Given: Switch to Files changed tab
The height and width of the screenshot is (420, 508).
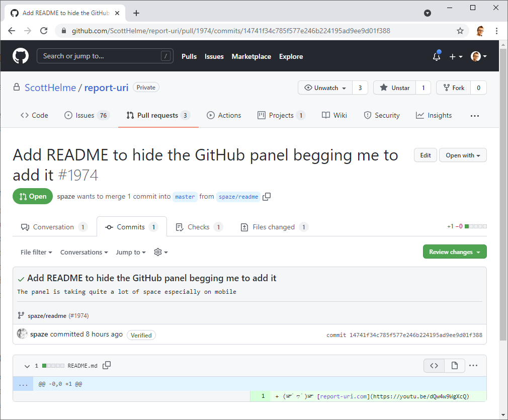Looking at the screenshot, I should 274,227.
